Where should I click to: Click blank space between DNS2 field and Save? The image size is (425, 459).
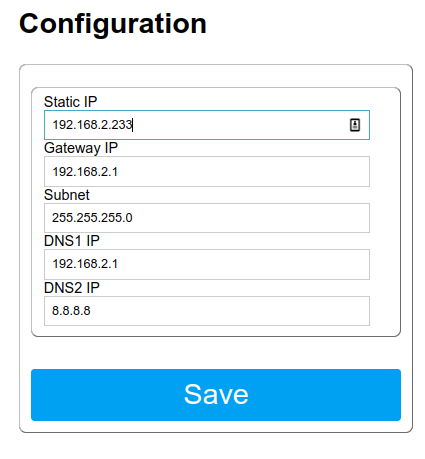(216, 353)
